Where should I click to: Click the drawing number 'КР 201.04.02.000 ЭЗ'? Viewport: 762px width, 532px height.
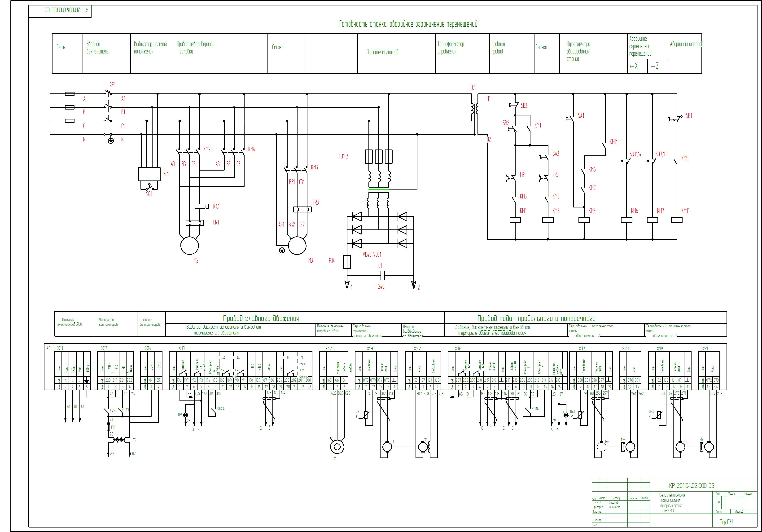coord(691,486)
